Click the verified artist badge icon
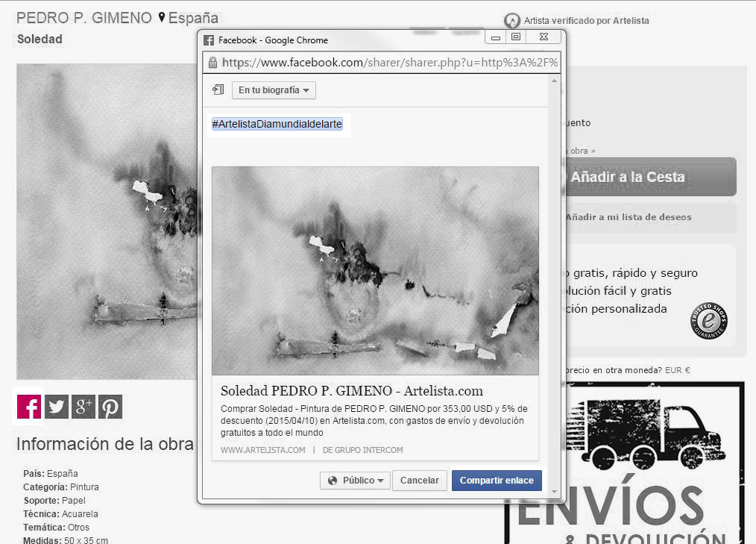756x544 pixels. click(512, 21)
